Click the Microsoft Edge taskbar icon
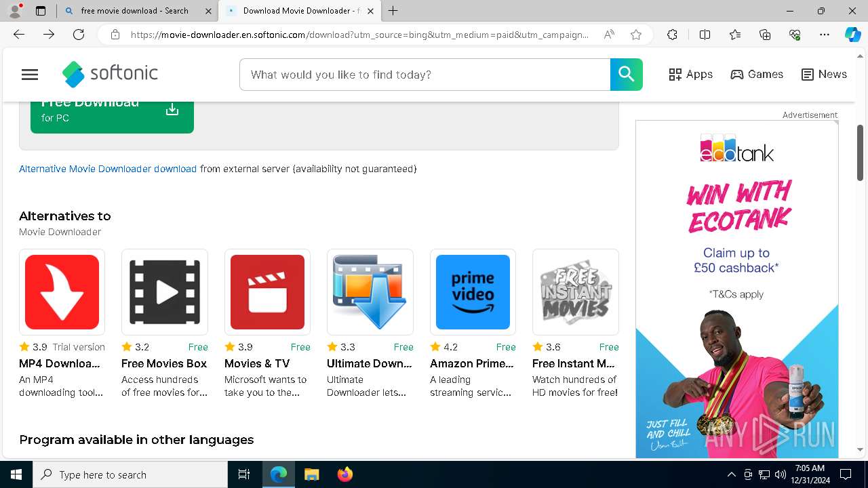 279,474
